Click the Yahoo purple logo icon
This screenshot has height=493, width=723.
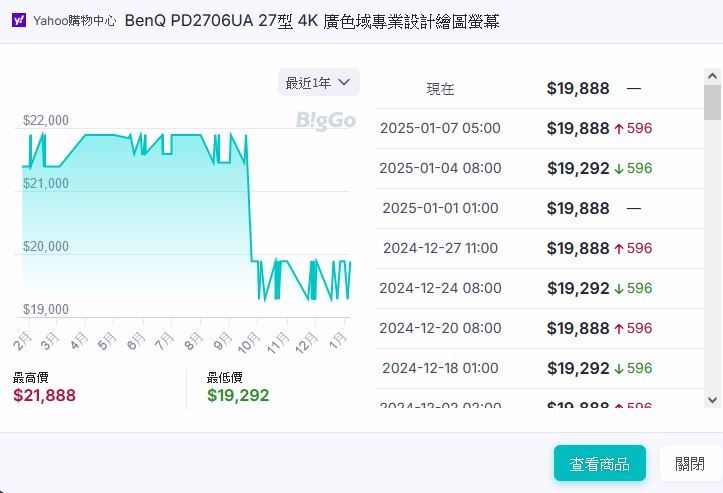tap(19, 20)
